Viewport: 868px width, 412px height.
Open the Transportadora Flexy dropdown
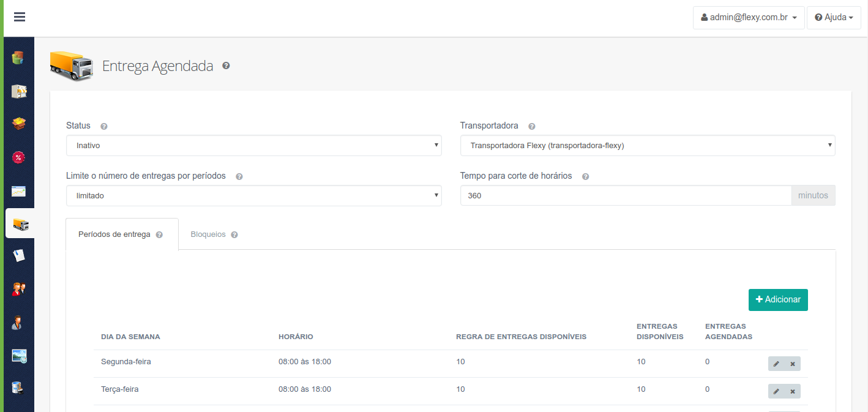point(648,146)
